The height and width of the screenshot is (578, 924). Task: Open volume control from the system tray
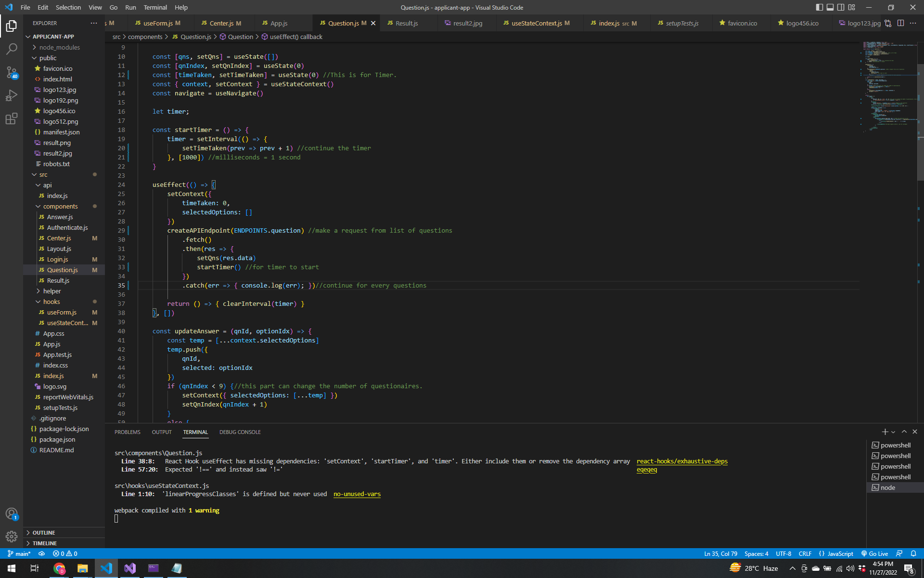(850, 567)
